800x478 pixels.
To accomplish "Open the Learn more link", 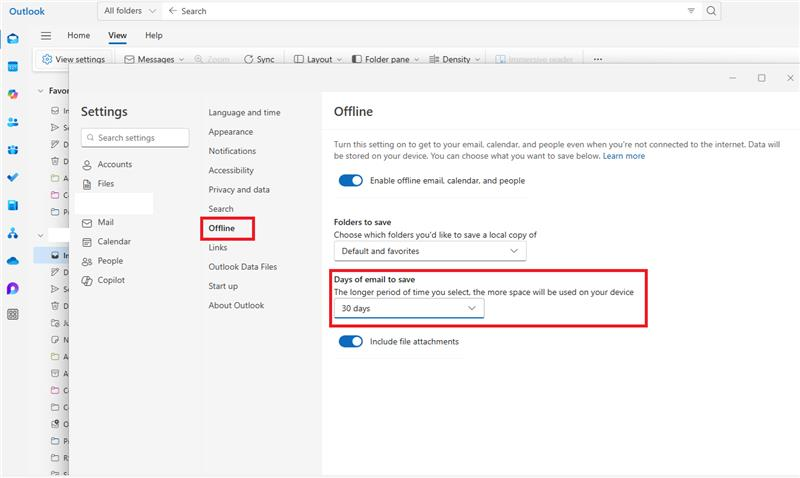I will (623, 156).
